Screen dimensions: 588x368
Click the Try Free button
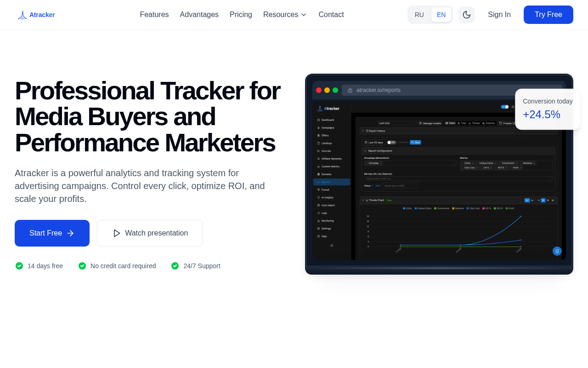pyautogui.click(x=548, y=15)
